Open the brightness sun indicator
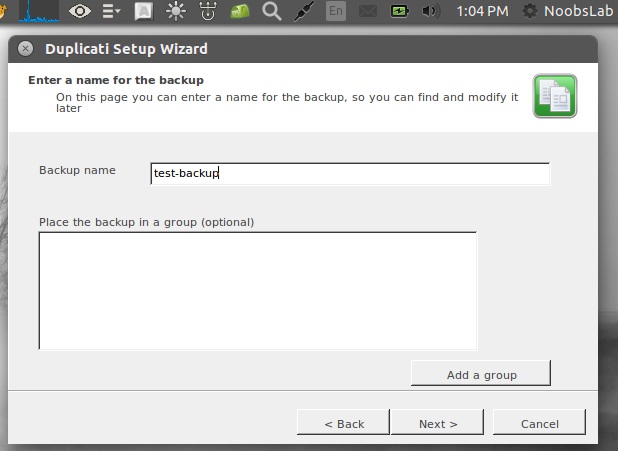 click(x=176, y=11)
